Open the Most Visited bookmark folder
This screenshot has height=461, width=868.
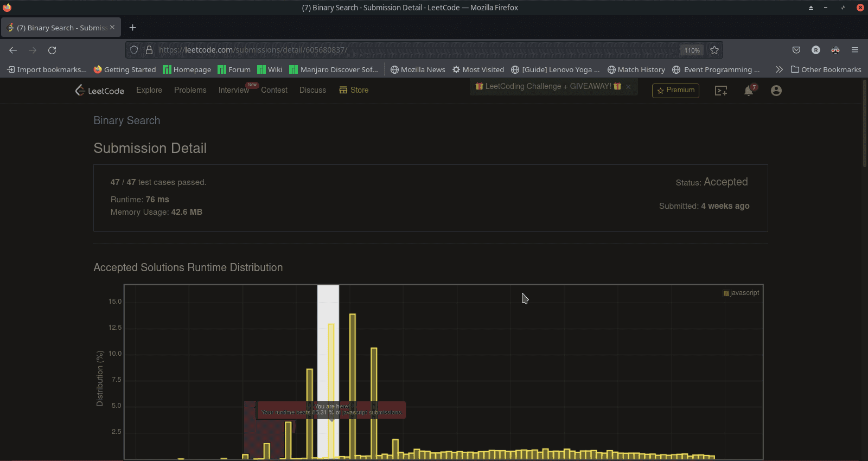[x=478, y=69]
